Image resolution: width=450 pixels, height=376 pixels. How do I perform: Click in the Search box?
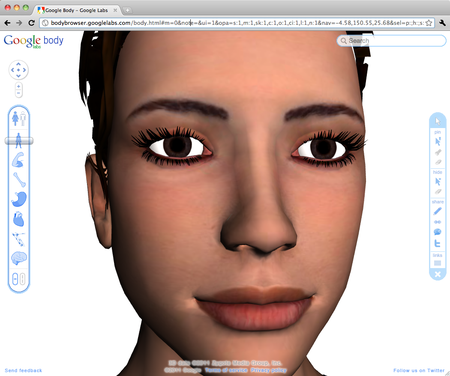(x=391, y=41)
